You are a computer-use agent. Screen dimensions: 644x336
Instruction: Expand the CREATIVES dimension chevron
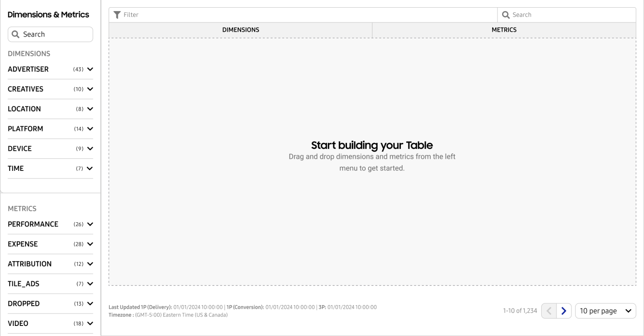[90, 89]
